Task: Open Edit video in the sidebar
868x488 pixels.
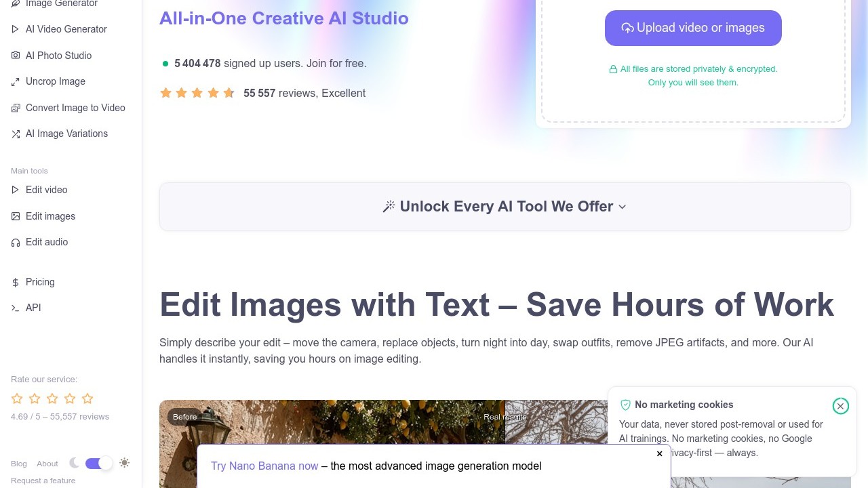Action: (46, 190)
